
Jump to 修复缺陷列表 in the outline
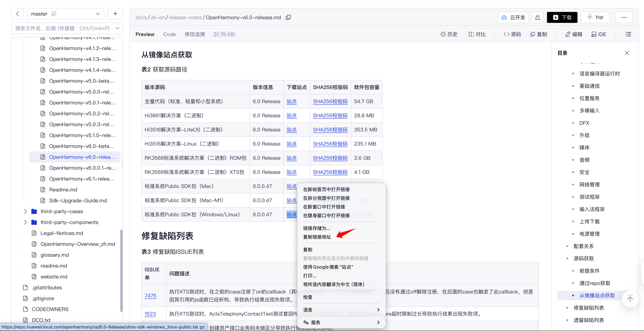[589, 308]
